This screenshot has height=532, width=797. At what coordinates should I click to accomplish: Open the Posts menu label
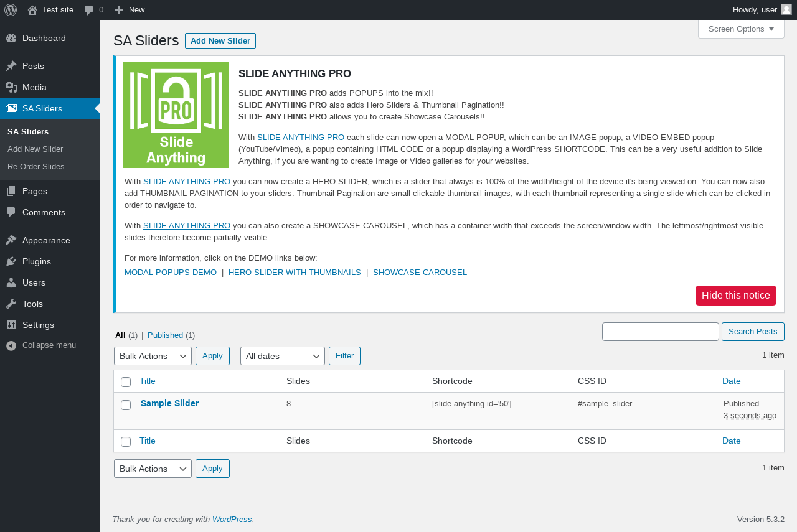(x=33, y=66)
